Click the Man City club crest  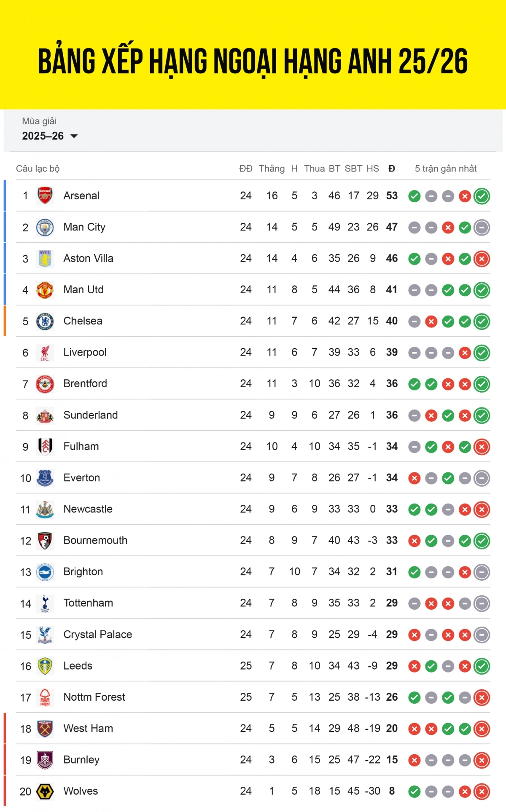coord(45,227)
